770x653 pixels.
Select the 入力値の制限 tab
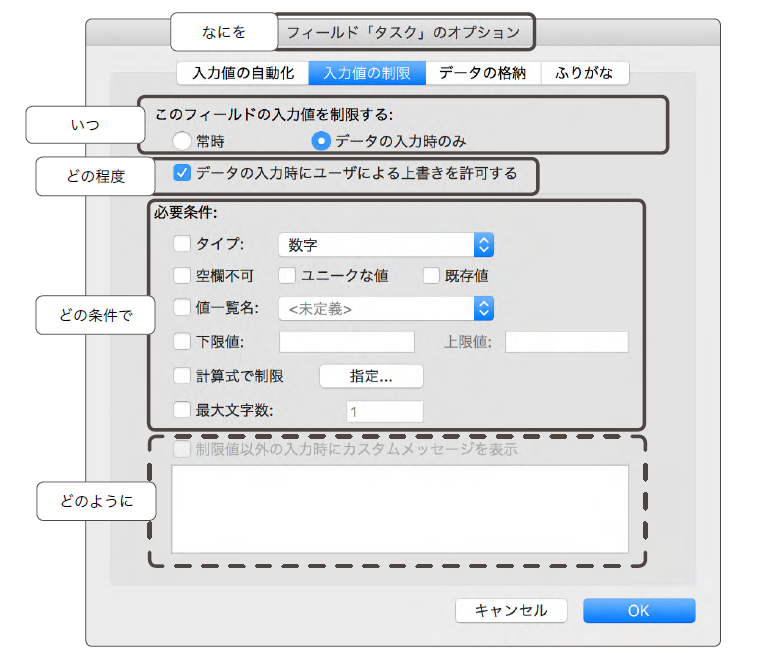(x=367, y=72)
